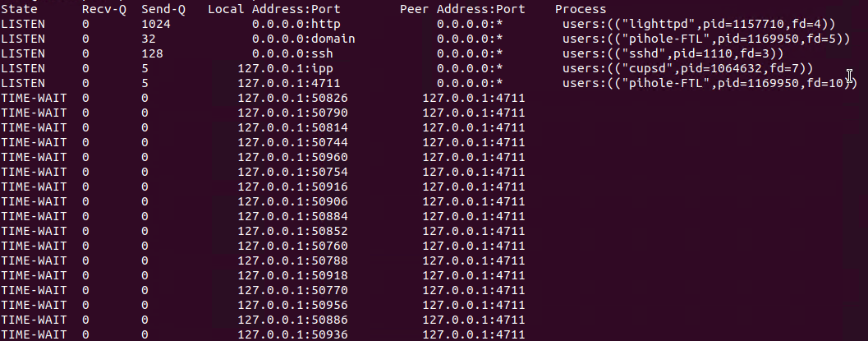Click the State column header
Image resolution: width=868 pixels, height=341 pixels.
(x=19, y=9)
